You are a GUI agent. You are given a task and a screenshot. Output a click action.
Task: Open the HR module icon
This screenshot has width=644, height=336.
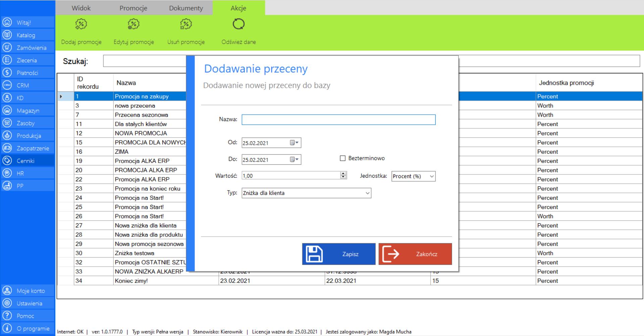pos(7,173)
